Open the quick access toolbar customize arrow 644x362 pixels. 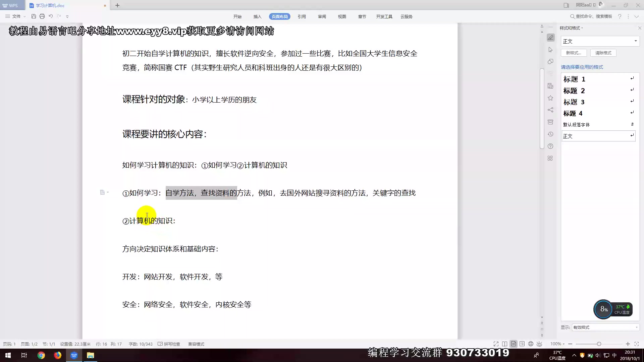click(67, 16)
